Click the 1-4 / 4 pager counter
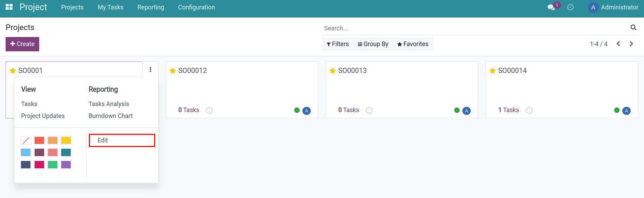This screenshot has width=644, height=198. [x=598, y=44]
